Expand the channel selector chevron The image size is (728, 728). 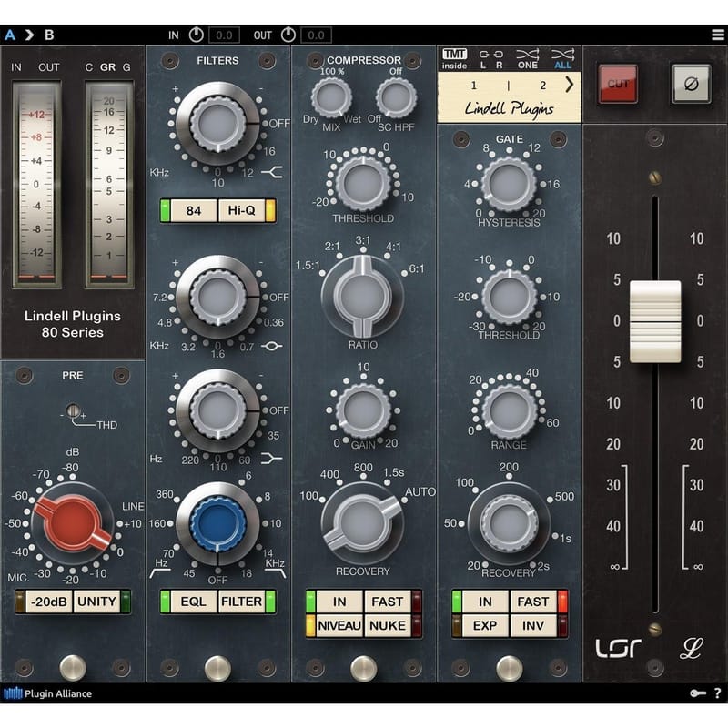click(x=570, y=84)
